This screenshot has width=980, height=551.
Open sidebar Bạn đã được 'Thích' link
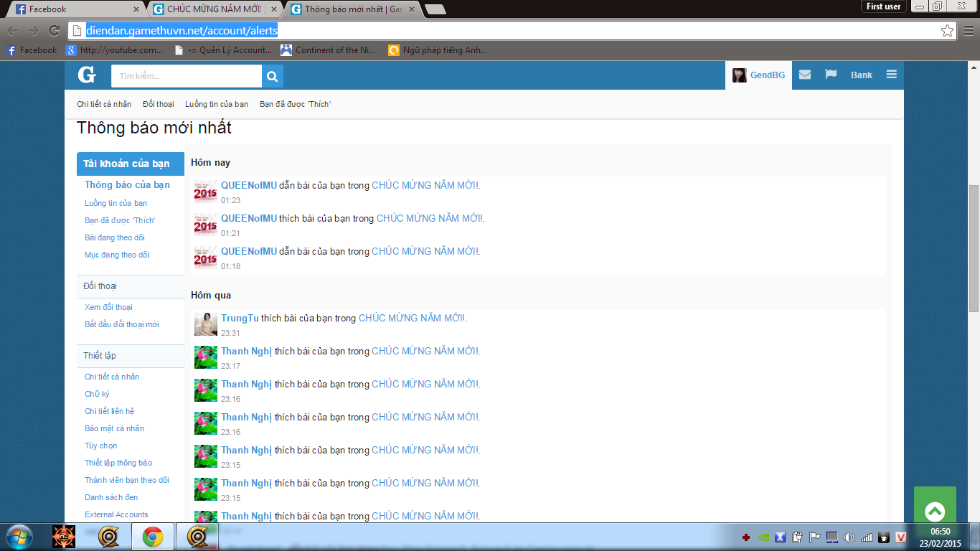120,220
